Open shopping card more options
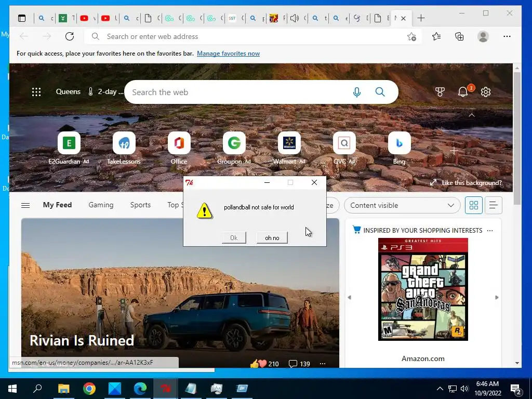The height and width of the screenshot is (399, 532). [489, 231]
